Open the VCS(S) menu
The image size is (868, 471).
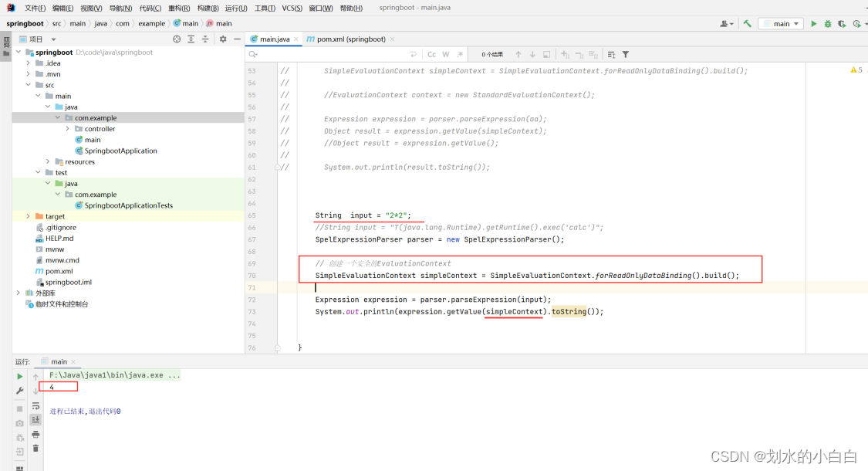(x=292, y=8)
